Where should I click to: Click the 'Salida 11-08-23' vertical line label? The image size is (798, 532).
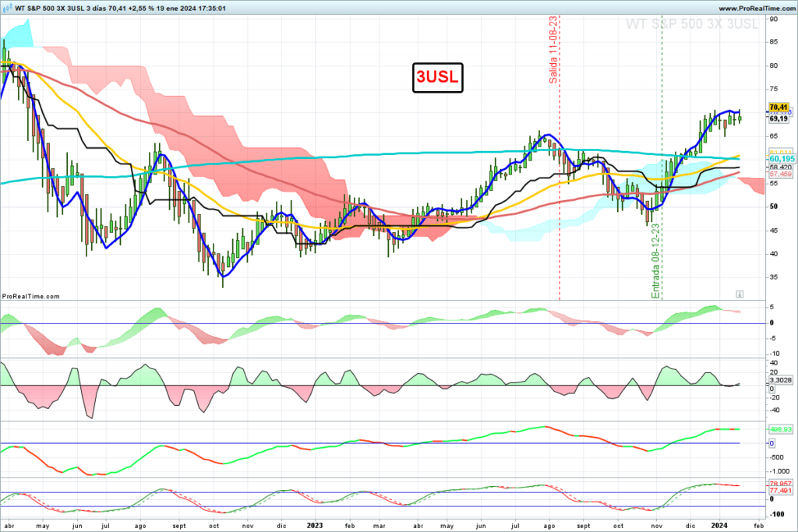[553, 50]
